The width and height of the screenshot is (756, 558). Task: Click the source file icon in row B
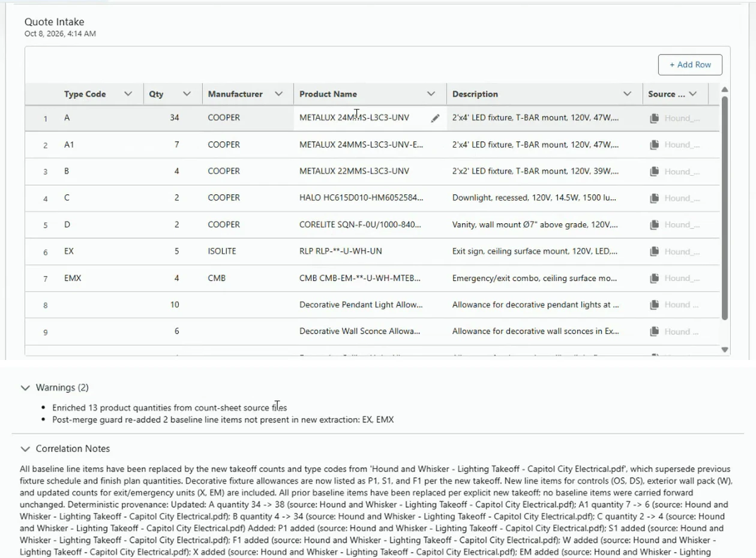655,172
